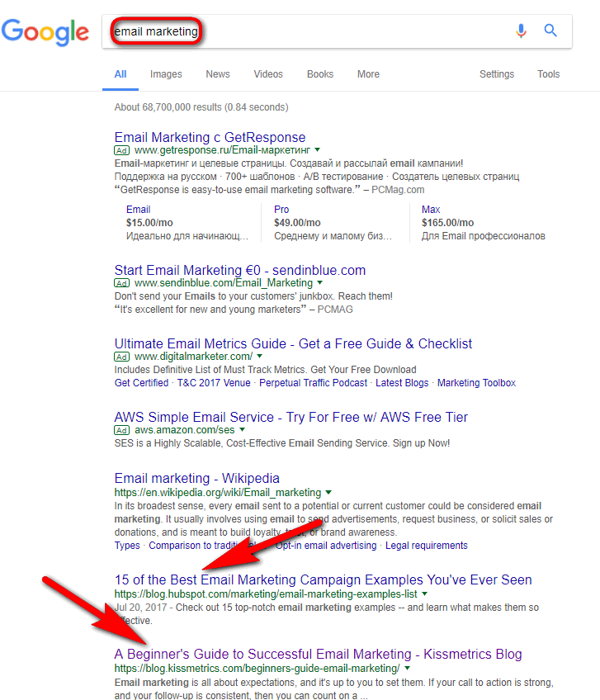Image resolution: width=600 pixels, height=700 pixels.
Task: Click Ad badge next to digitalmarketer.com URL
Action: pos(122,357)
